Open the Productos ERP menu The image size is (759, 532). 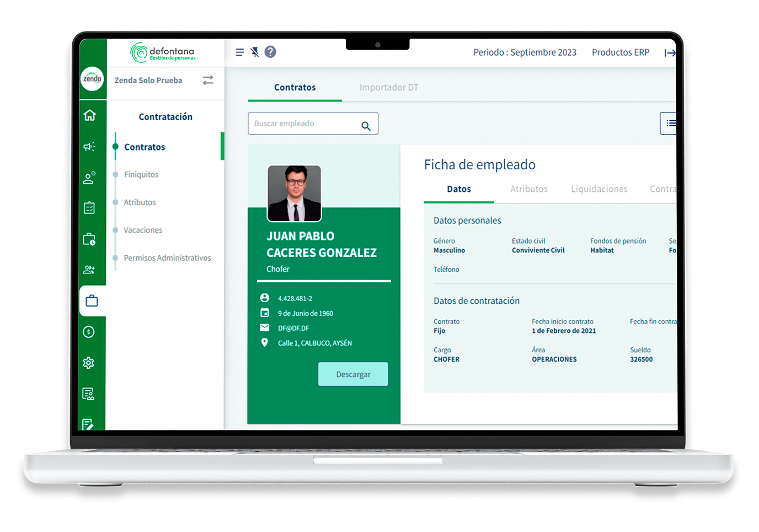pyautogui.click(x=621, y=52)
